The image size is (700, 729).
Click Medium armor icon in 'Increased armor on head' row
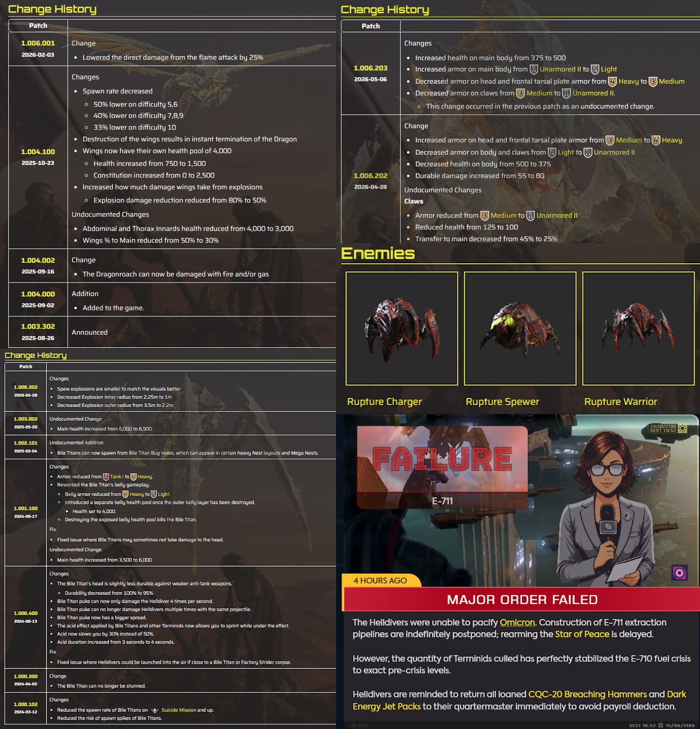pos(610,140)
